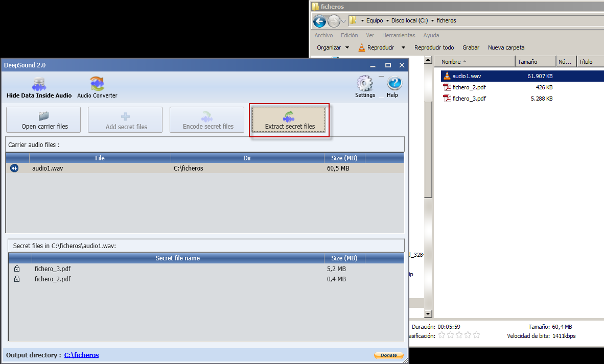
Task: Click File column header in carrier list
Action: [x=100, y=158]
